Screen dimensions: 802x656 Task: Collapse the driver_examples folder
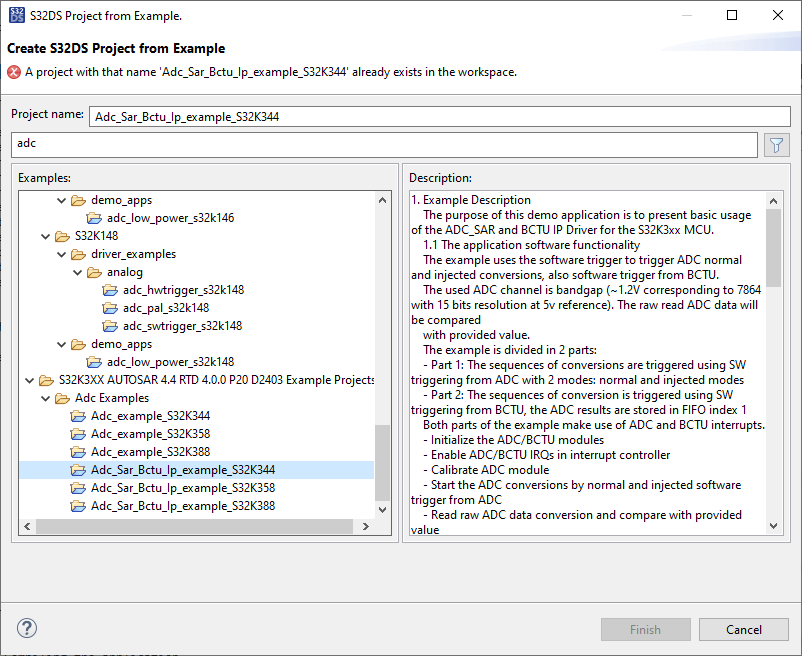coord(61,254)
